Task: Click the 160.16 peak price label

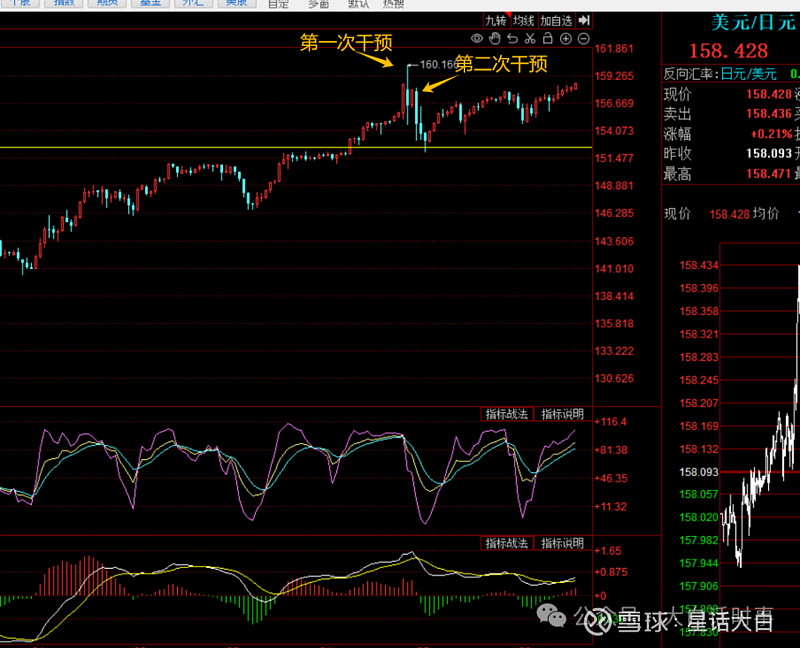Action: (x=437, y=64)
